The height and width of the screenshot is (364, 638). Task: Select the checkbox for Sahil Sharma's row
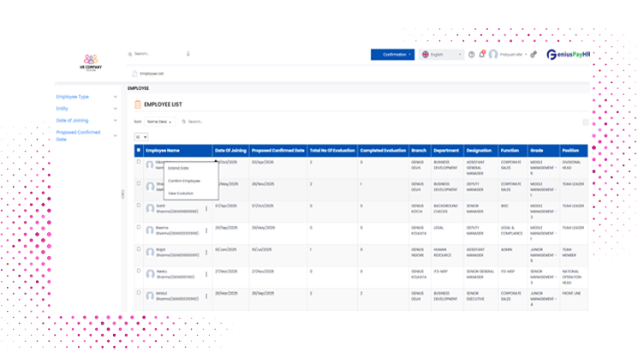coord(140,206)
